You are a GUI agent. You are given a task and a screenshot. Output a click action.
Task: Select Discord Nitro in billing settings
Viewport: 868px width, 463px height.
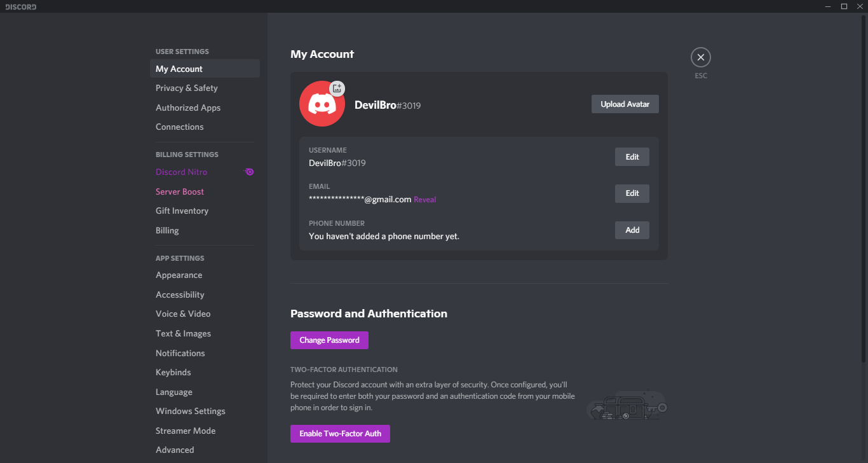205,172
